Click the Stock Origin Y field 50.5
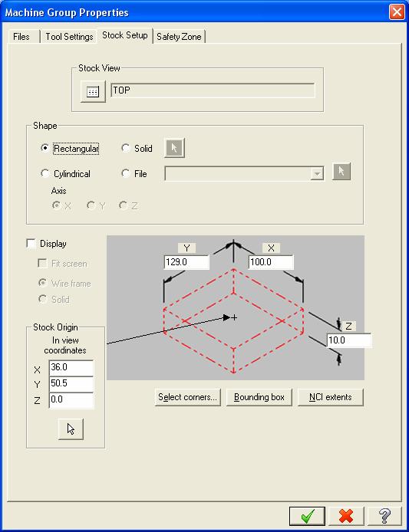Viewport: 409px width, 532px height. point(71,384)
